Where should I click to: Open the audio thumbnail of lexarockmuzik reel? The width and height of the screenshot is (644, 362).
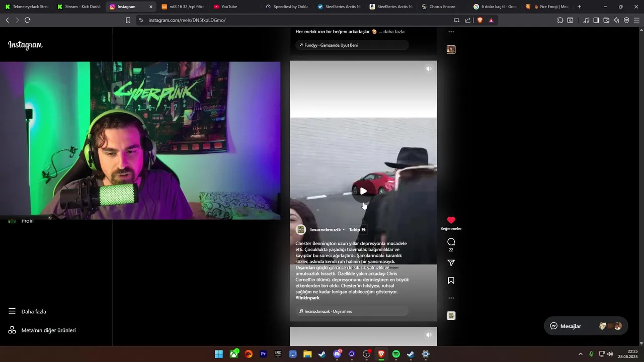451,316
